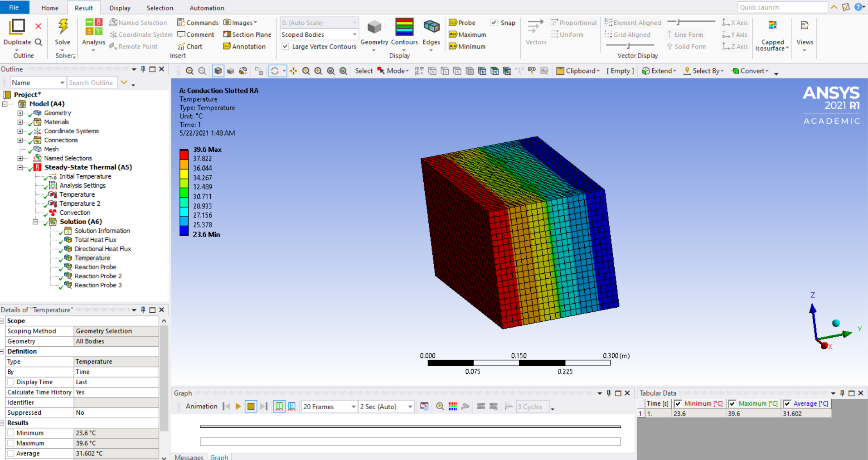Play the result animation
Screen dimensions: 868x460
click(x=238, y=407)
